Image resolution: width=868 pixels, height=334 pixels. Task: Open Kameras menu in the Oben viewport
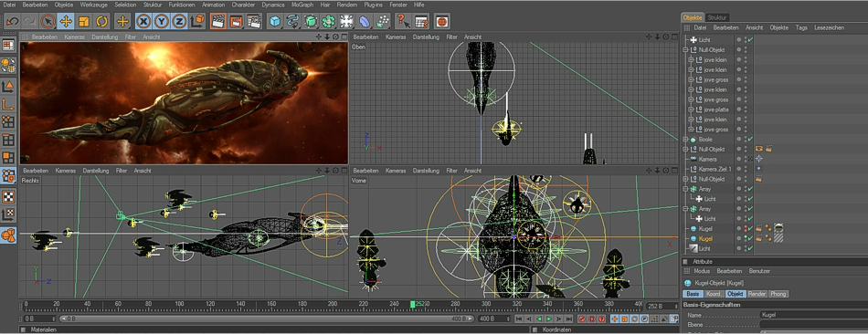point(396,37)
